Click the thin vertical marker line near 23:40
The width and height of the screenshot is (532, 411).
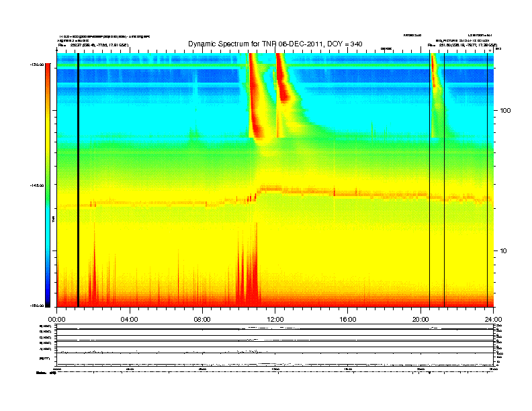coord(487,180)
